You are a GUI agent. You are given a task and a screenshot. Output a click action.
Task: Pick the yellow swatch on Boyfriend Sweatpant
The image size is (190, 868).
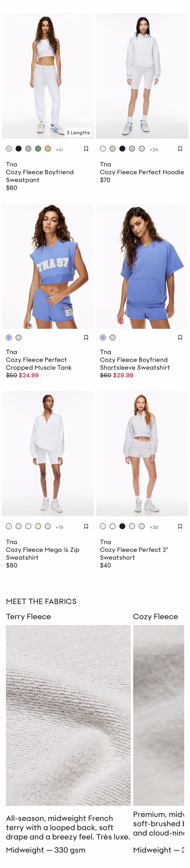point(48,149)
